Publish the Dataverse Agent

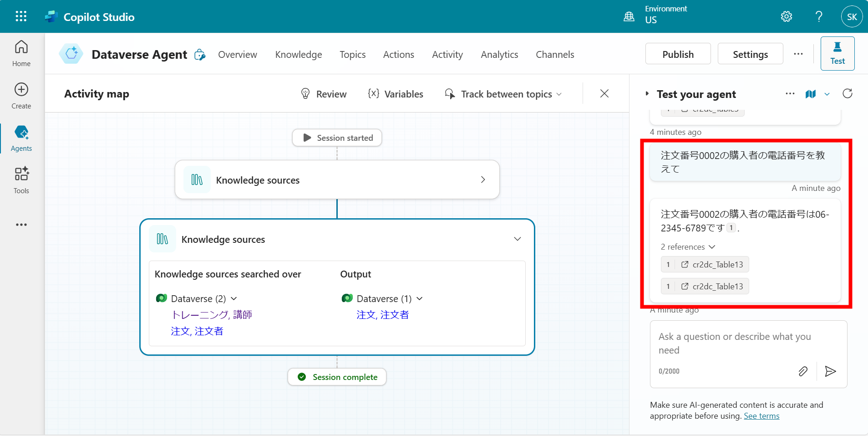coord(677,54)
